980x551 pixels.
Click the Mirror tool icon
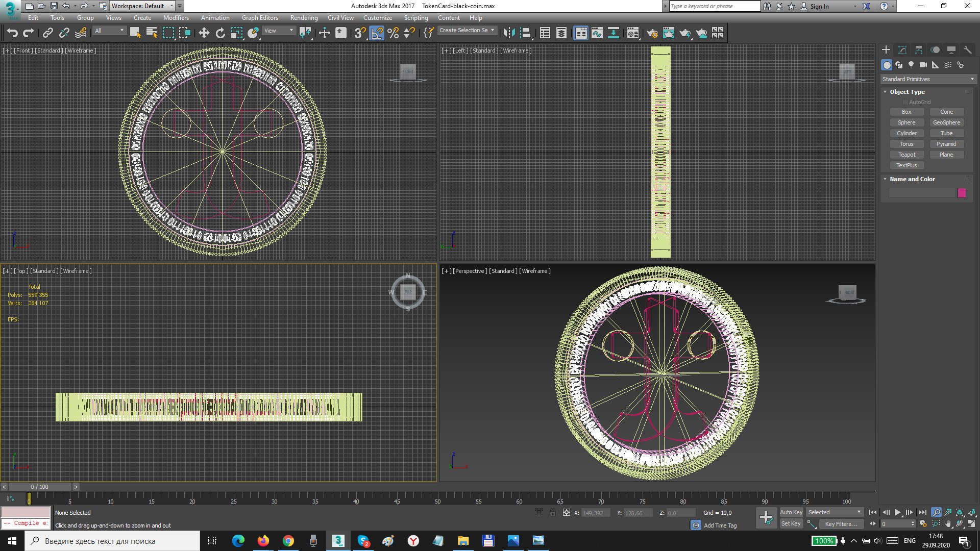(x=509, y=33)
